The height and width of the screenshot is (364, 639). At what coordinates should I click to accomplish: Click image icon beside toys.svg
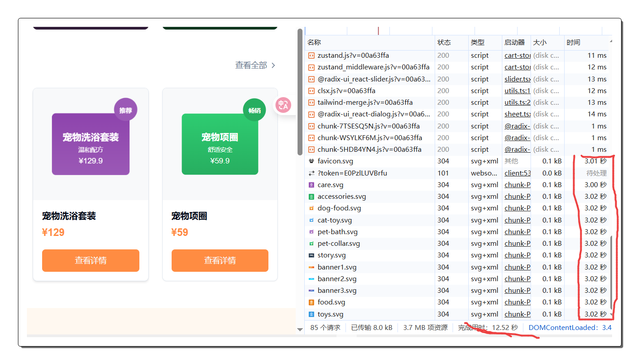click(x=311, y=314)
